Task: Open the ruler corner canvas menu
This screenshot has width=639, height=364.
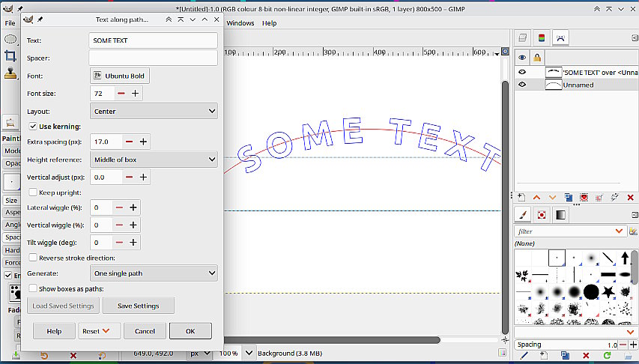Action: [506, 52]
